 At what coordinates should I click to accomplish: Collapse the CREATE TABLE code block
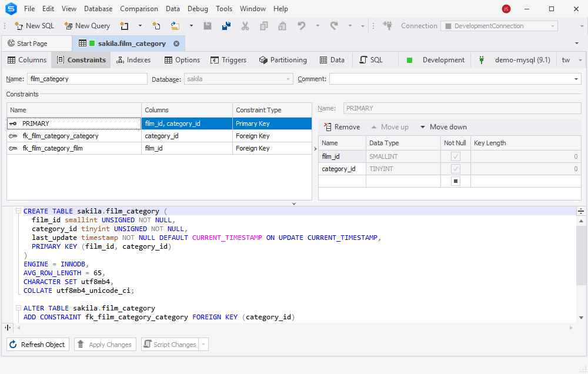[x=18, y=211]
